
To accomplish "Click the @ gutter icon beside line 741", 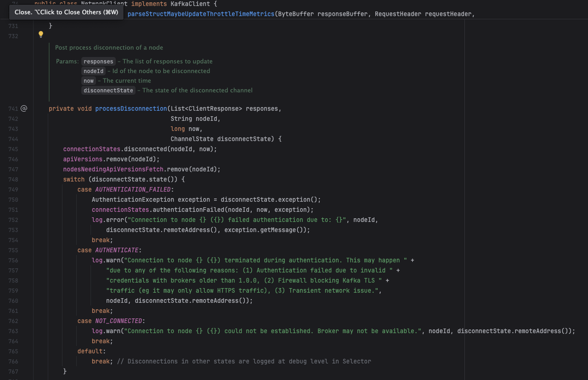I will pos(24,108).
